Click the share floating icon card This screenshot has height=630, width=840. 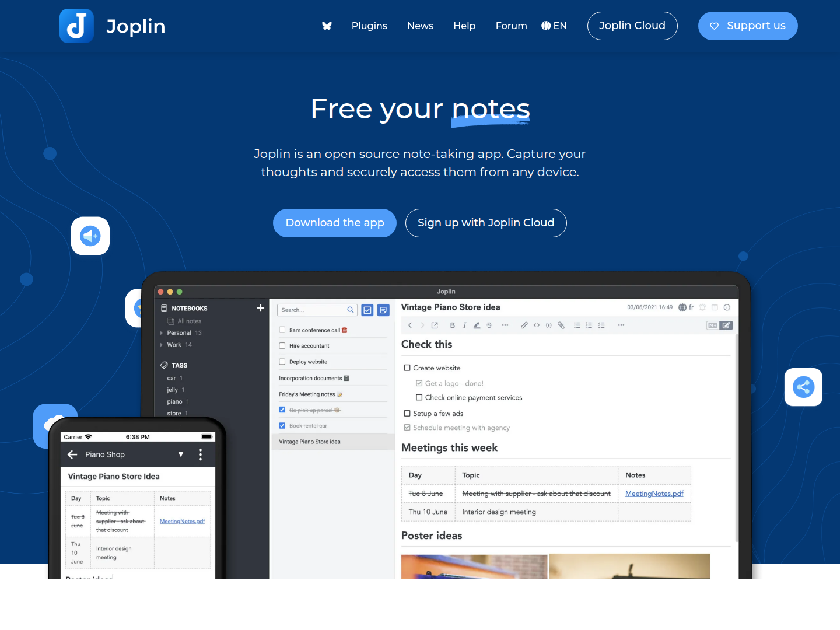coord(803,387)
